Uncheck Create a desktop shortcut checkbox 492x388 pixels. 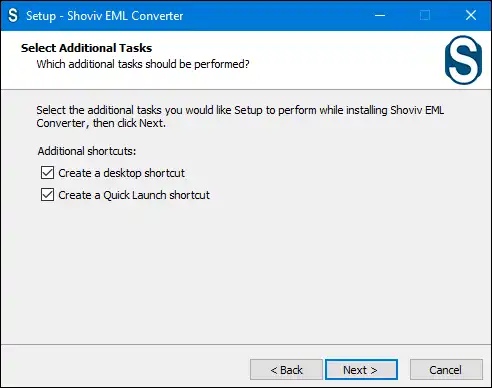click(47, 173)
